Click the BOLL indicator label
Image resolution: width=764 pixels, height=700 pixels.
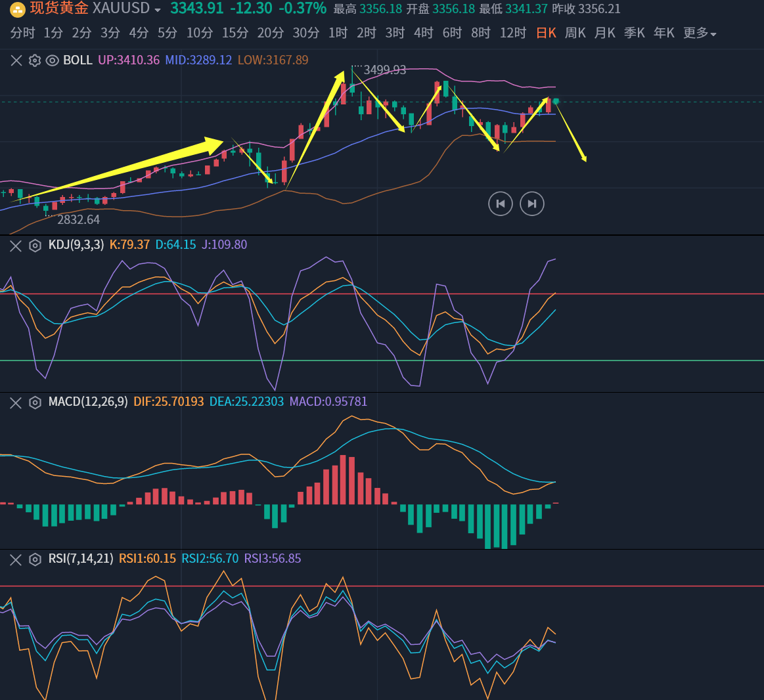78,60
